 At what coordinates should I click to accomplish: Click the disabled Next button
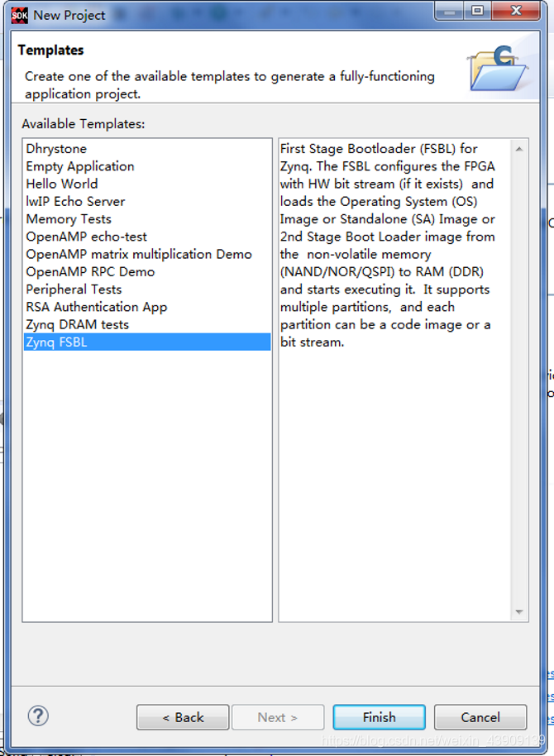[x=278, y=717]
